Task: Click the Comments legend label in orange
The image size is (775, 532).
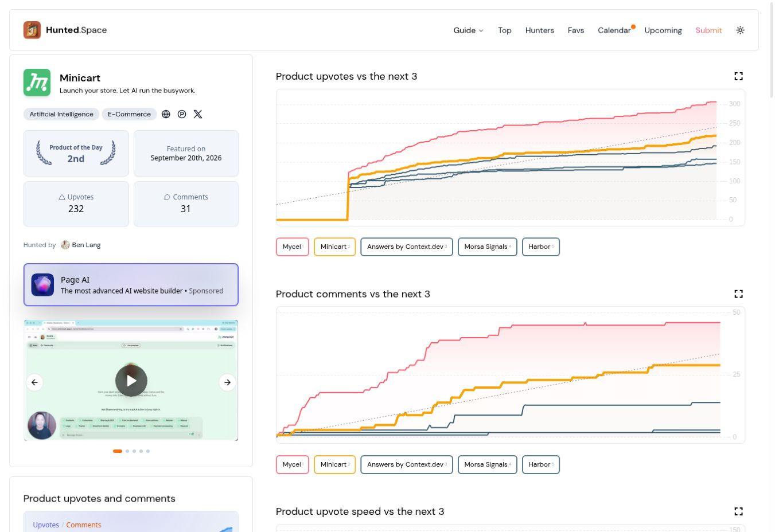Action: 84,525
